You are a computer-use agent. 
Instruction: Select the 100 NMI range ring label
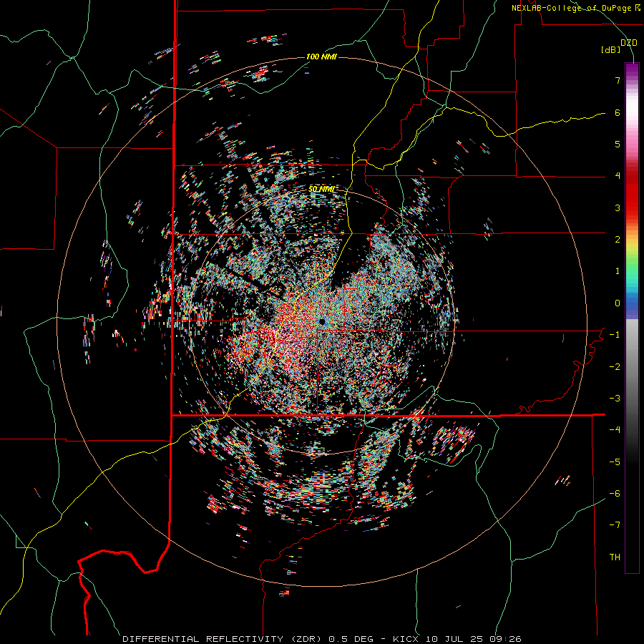click(321, 57)
